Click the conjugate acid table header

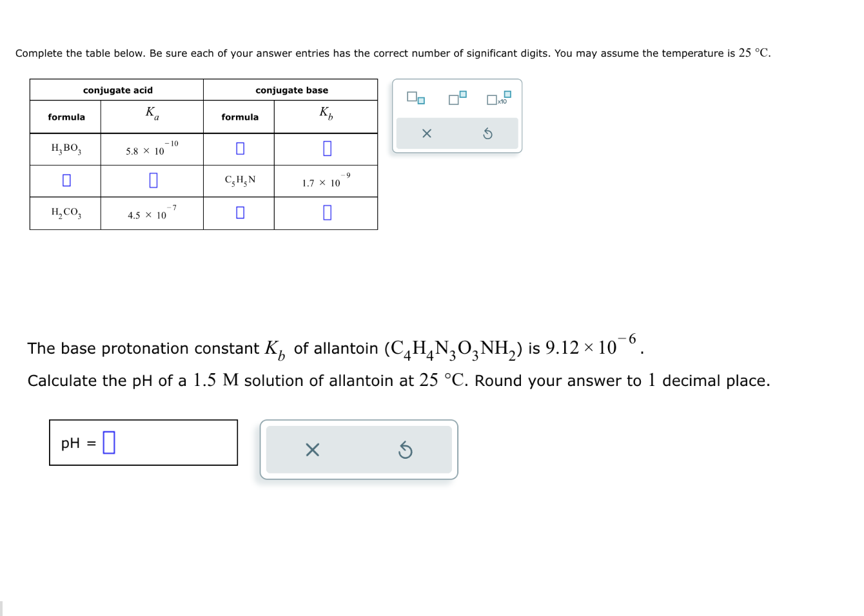117,90
